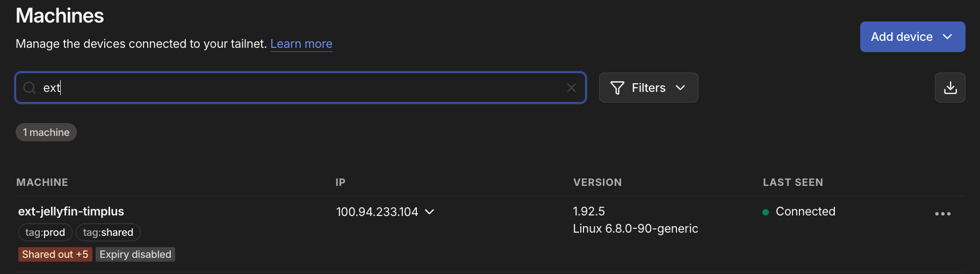The width and height of the screenshot is (980, 274).
Task: Open the Filters dropdown
Action: pos(648,88)
